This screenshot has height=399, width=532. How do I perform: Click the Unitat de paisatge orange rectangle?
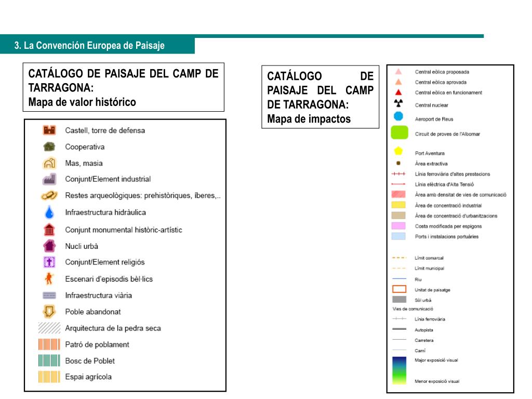point(399,289)
